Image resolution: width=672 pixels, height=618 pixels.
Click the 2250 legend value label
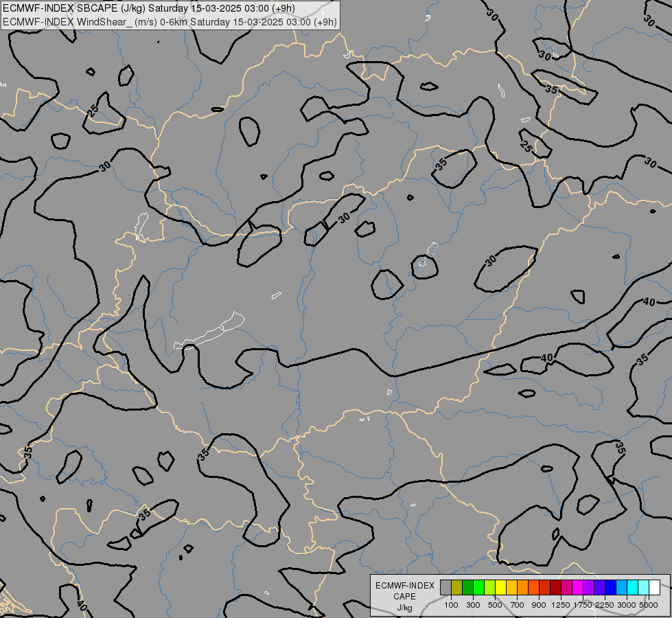pos(604,605)
